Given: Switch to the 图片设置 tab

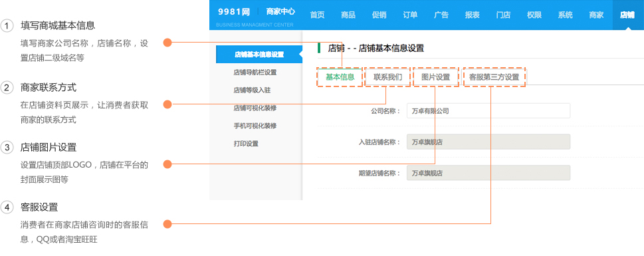Looking at the screenshot, I should pos(436,77).
